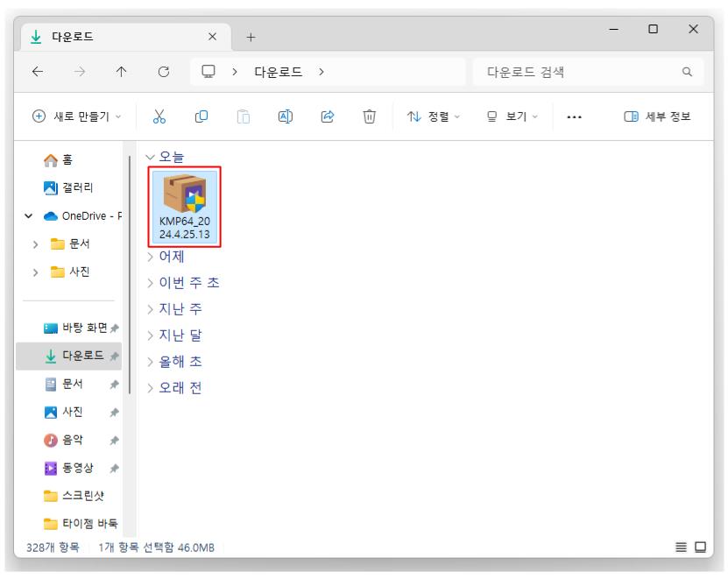Open 바탕 화면 pinned folder

pos(75,328)
